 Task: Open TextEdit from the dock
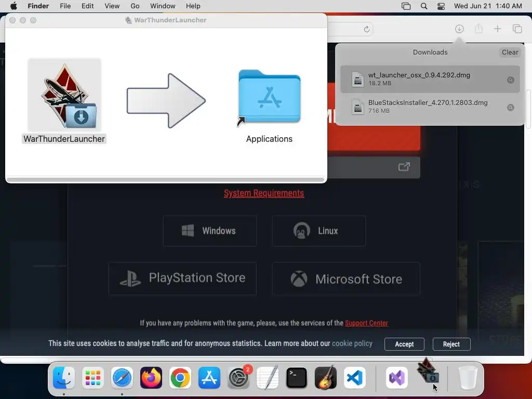point(268,378)
